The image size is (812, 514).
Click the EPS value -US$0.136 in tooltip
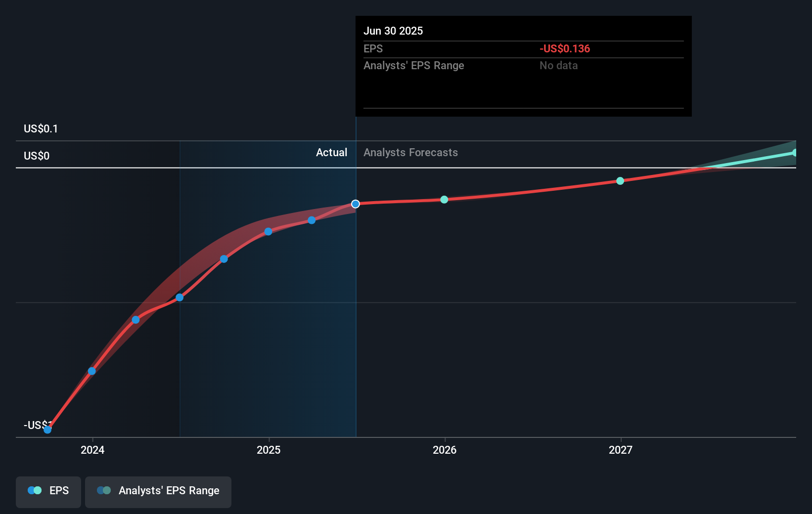(564, 48)
